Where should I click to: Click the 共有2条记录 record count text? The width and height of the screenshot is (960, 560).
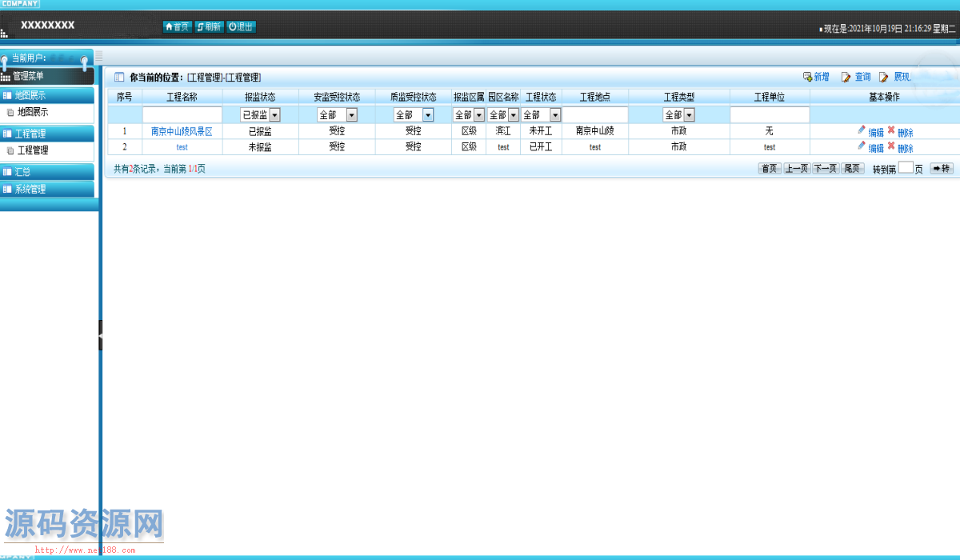click(x=137, y=169)
